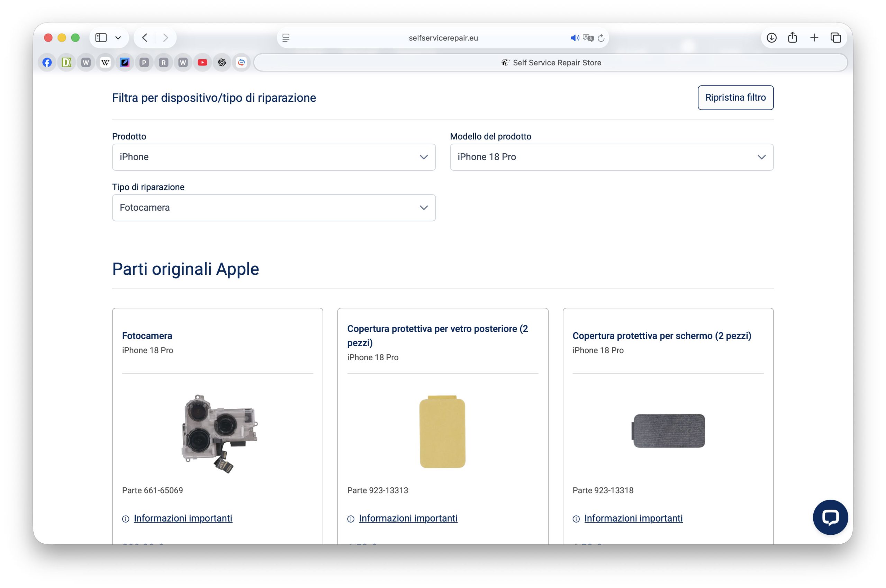Click the yellow back glass cover image
Screen dimensions: 886x588
(x=442, y=432)
